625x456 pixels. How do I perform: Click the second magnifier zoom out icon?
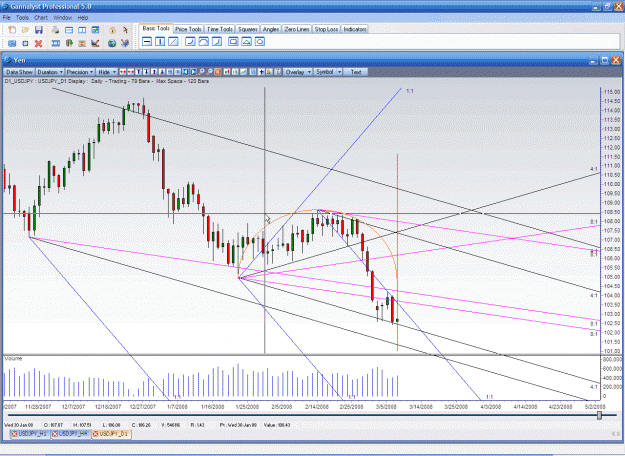coord(210,72)
